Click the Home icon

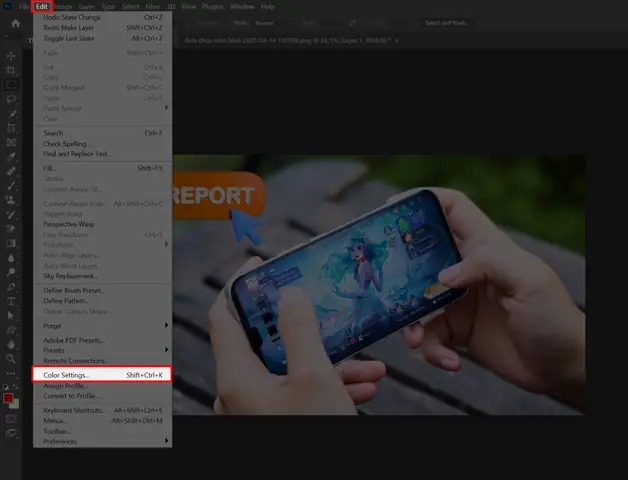15,23
